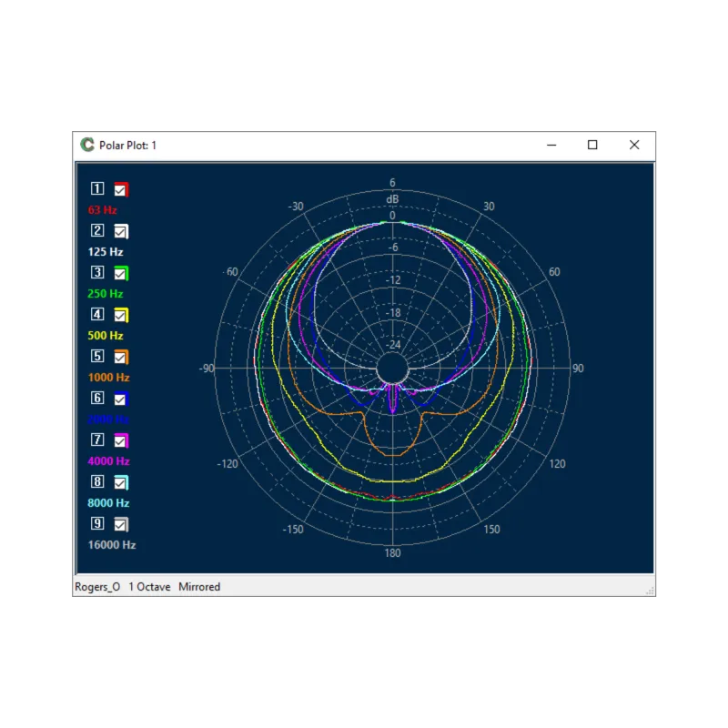
Task: Click the 1 Octave status bar entry
Action: tap(149, 587)
